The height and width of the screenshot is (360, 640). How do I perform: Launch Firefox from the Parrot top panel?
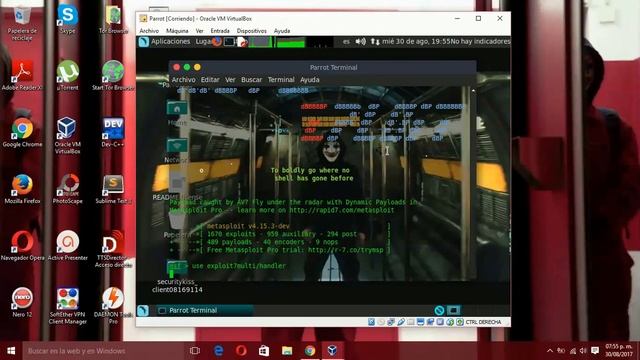[x=217, y=42]
